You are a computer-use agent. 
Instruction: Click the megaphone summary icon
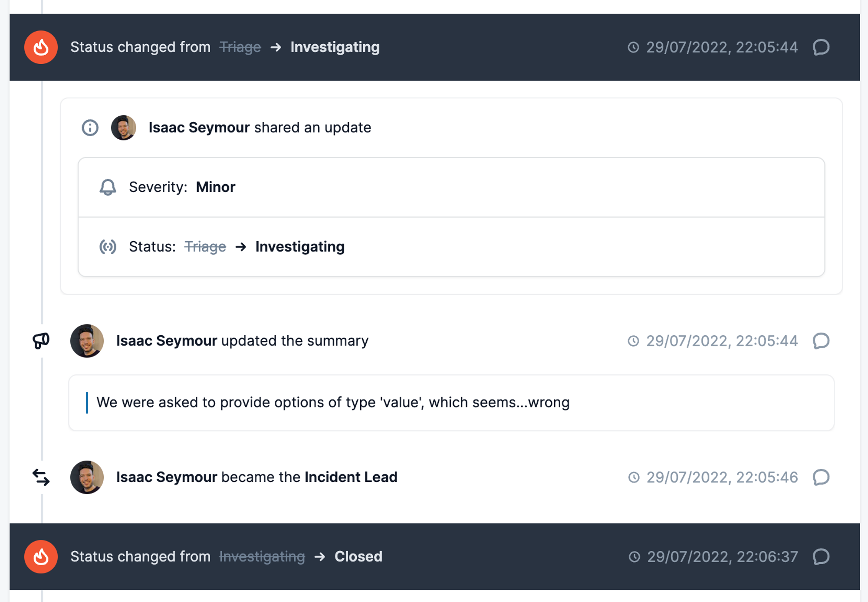pyautogui.click(x=41, y=341)
